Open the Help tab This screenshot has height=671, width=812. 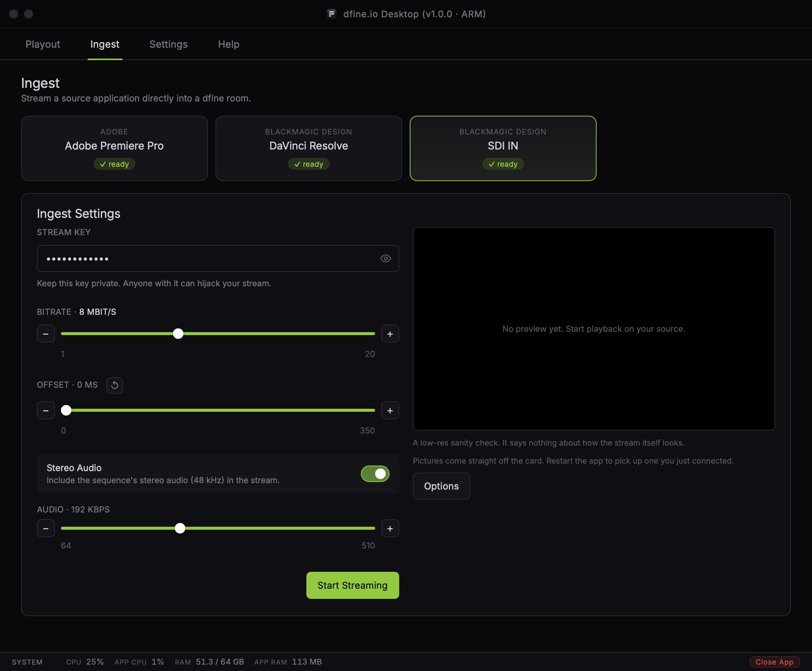pyautogui.click(x=229, y=44)
